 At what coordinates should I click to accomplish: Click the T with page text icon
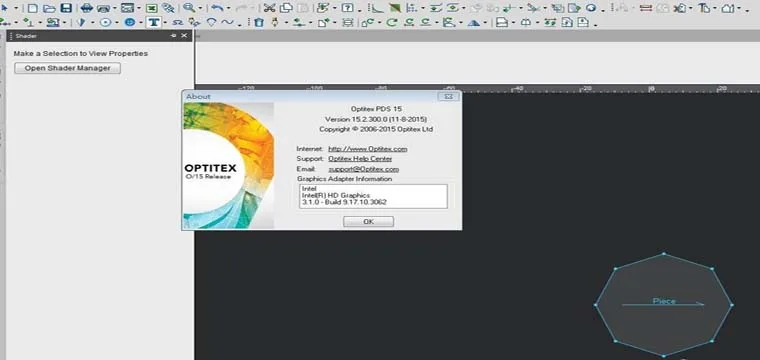704,8
